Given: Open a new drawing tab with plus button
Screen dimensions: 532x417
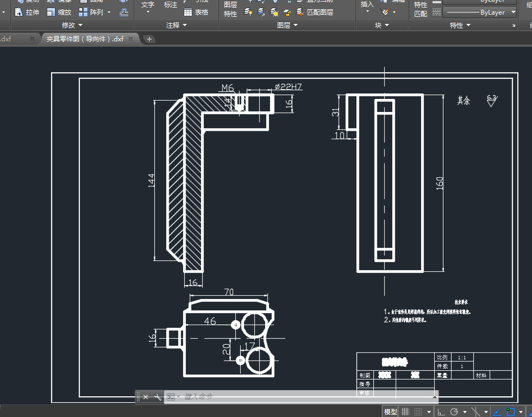Looking at the screenshot, I should coord(149,39).
